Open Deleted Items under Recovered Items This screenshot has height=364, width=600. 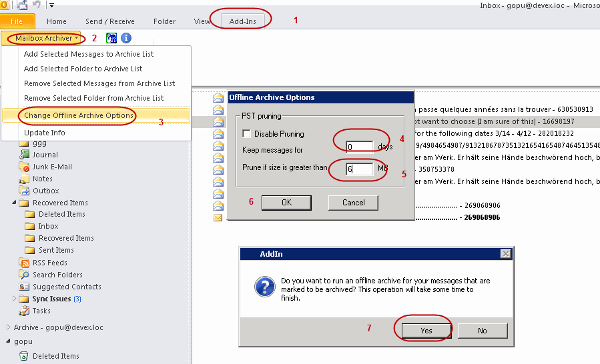click(x=61, y=214)
